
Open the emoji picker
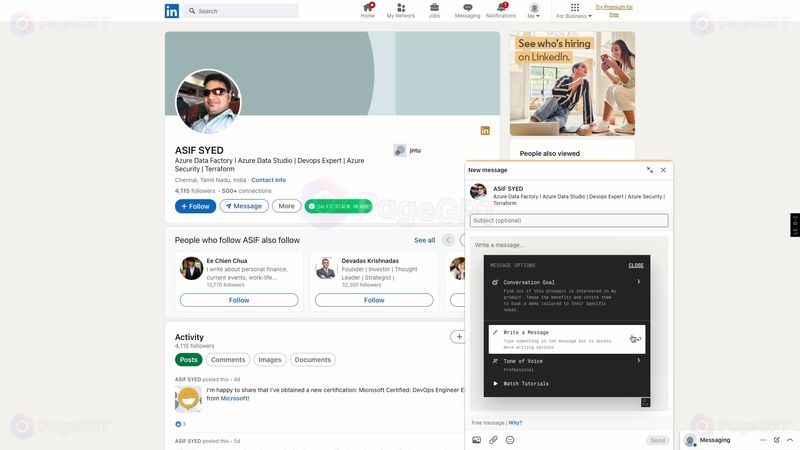pyautogui.click(x=510, y=440)
